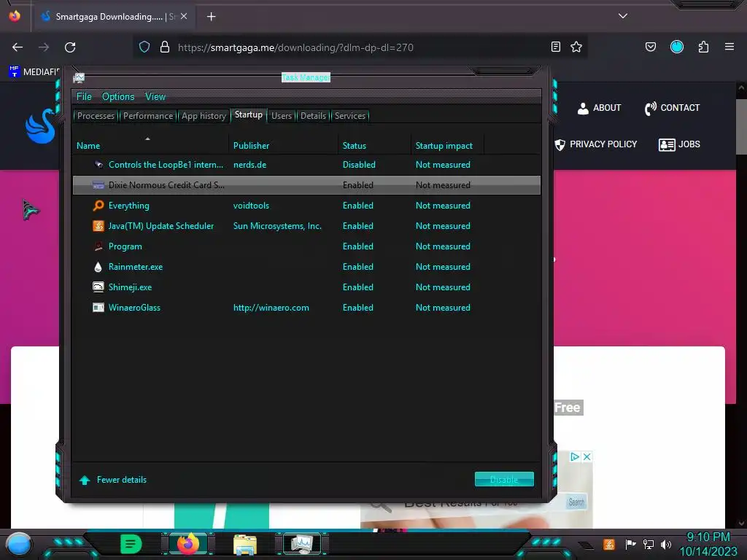Open the Save to Pocket icon

(651, 47)
